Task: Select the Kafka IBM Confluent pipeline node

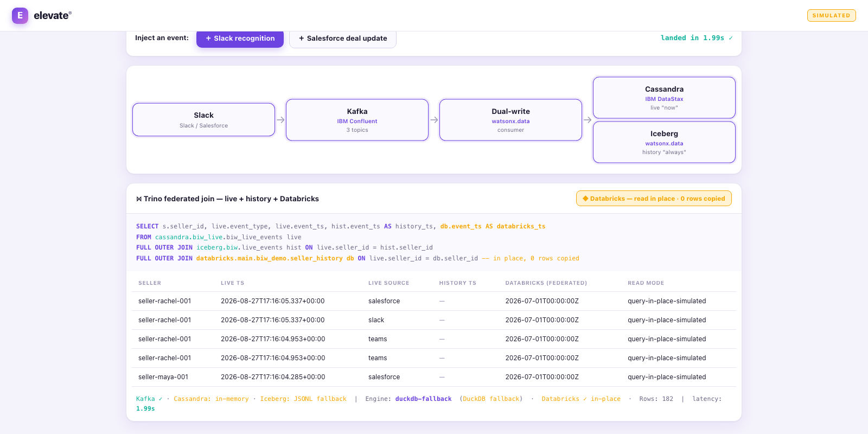Action: click(x=358, y=120)
